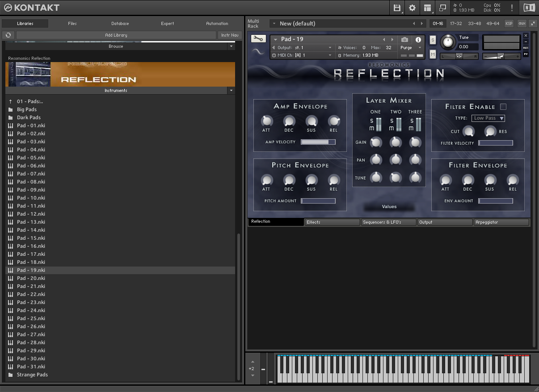Adjust the AMP VELOCITY slider
Screen dimensions: 539x392
(x=318, y=142)
